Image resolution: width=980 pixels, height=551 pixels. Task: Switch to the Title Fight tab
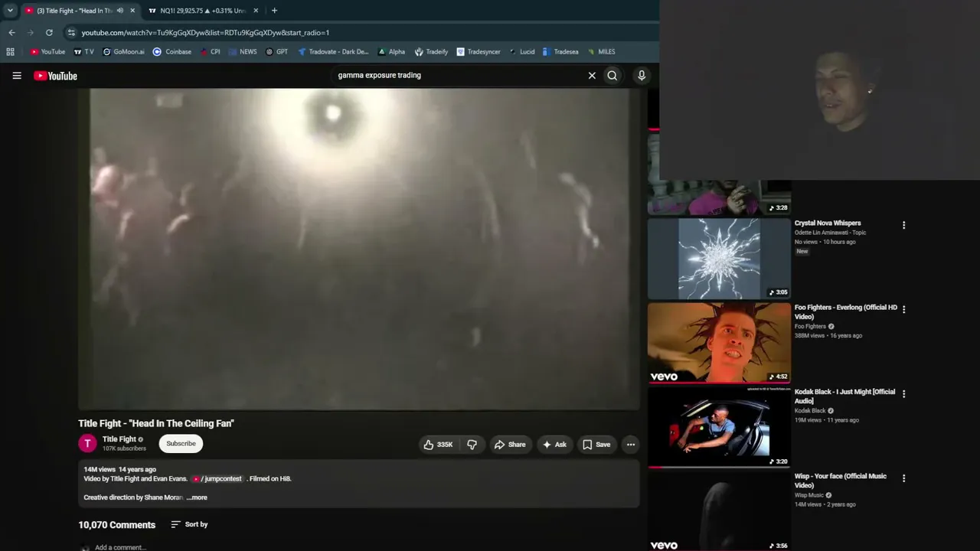pos(80,11)
